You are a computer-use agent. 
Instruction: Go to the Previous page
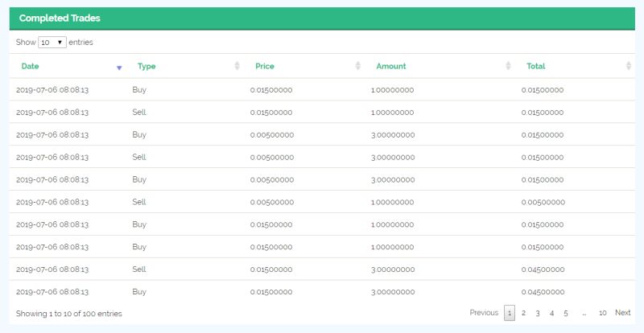pos(484,313)
